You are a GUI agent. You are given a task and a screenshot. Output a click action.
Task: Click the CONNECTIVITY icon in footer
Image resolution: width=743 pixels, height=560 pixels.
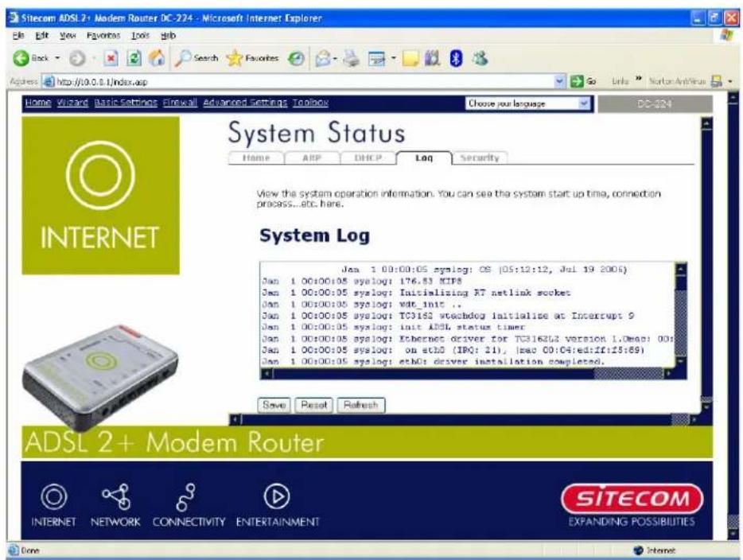(x=186, y=497)
